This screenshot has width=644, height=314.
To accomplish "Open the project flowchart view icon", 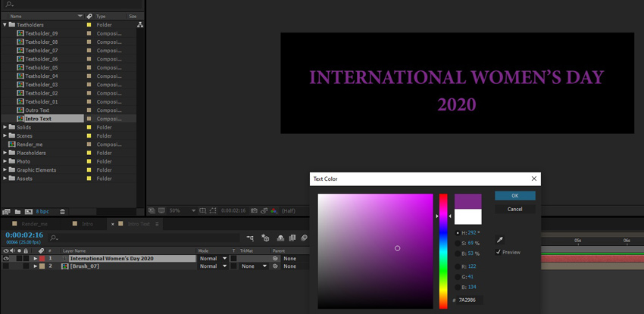I will 140,25.
